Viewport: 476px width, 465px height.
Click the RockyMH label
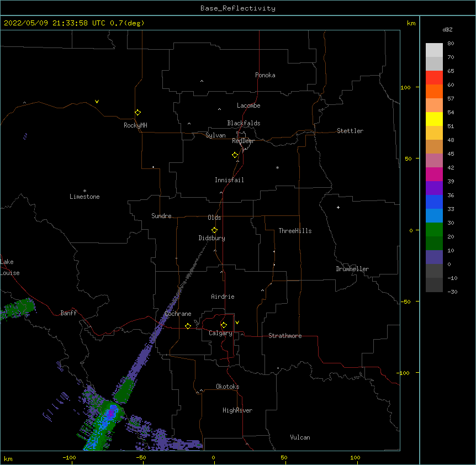(x=135, y=125)
